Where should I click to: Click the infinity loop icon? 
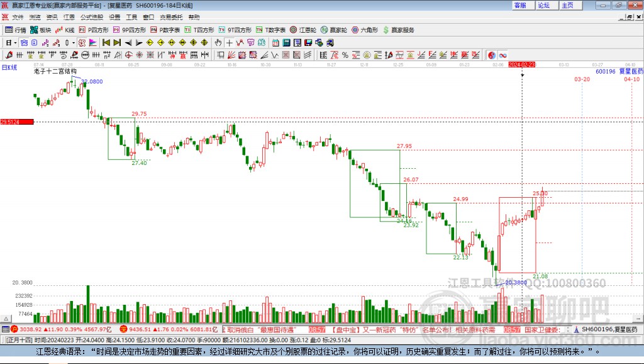[502, 55]
